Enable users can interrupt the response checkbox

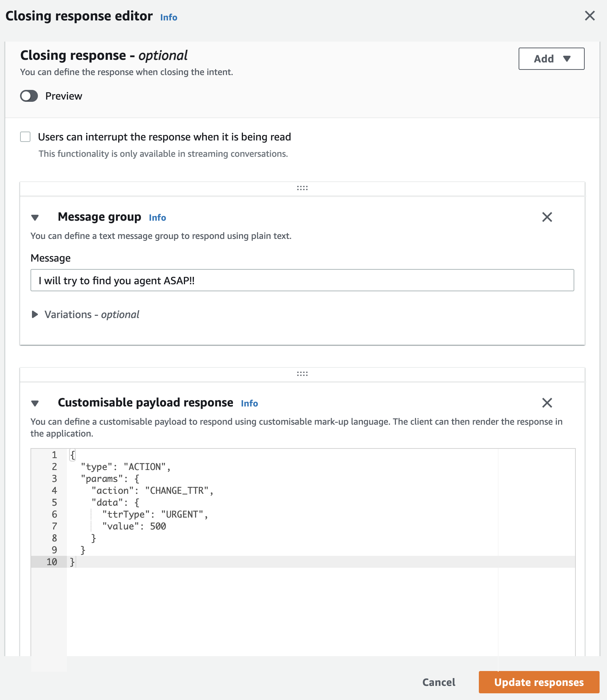click(25, 137)
